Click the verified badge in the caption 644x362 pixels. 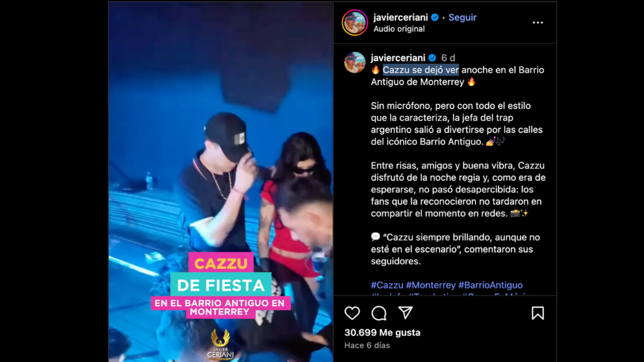[x=432, y=58]
